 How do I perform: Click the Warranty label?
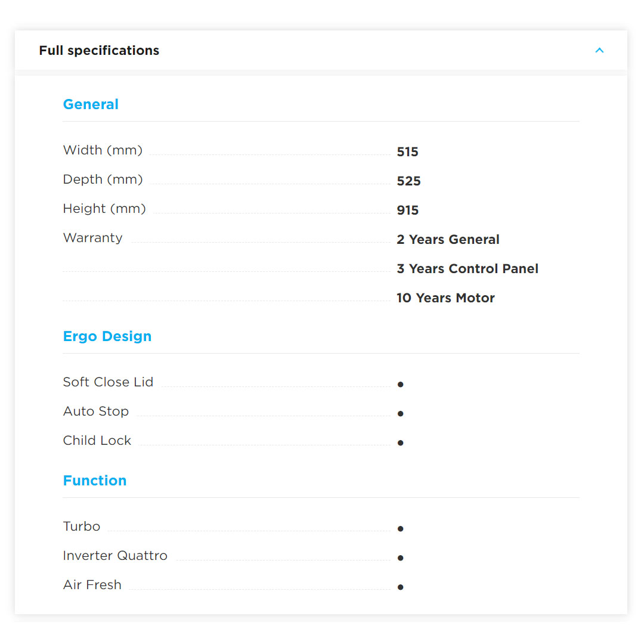[x=92, y=238]
